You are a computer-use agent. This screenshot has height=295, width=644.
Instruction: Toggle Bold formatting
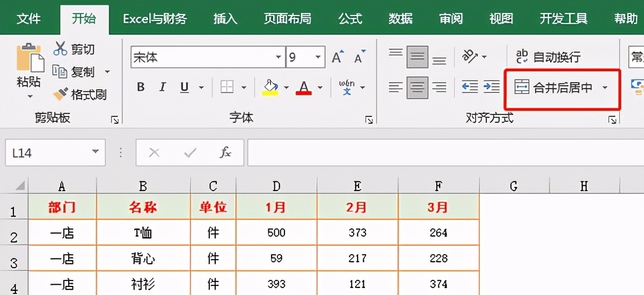[141, 87]
